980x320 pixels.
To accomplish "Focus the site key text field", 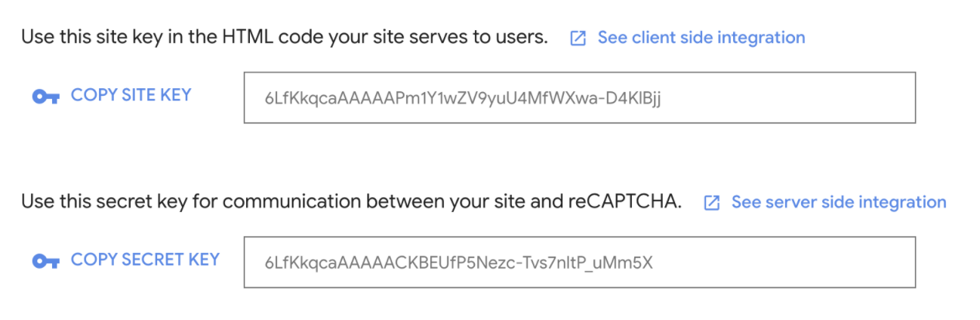I will pyautogui.click(x=579, y=97).
